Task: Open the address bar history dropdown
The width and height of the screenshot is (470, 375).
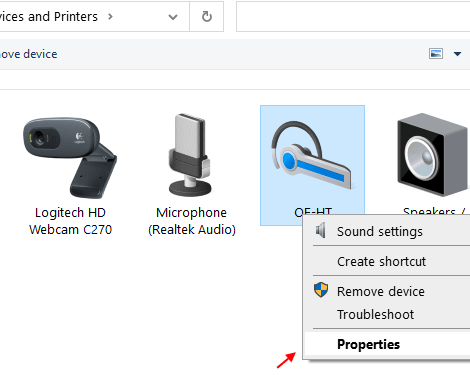Action: click(x=173, y=17)
